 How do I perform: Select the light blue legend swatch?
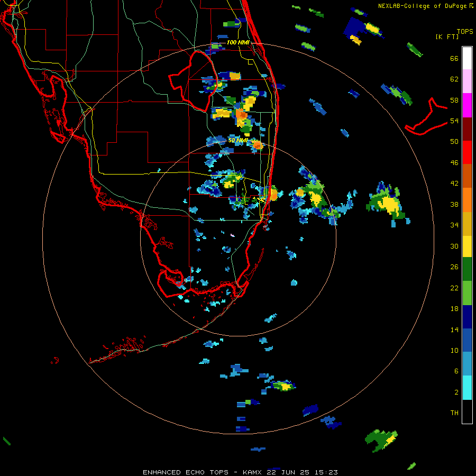coord(467,364)
